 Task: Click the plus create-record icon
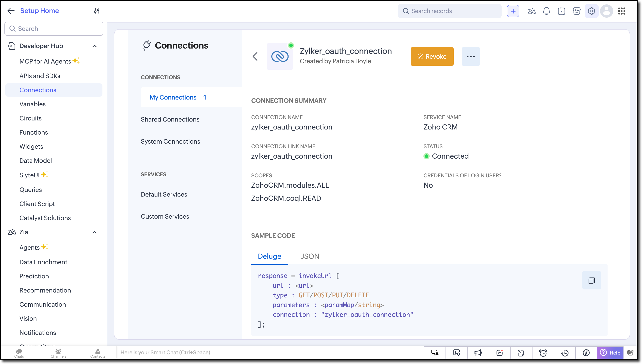(x=513, y=11)
